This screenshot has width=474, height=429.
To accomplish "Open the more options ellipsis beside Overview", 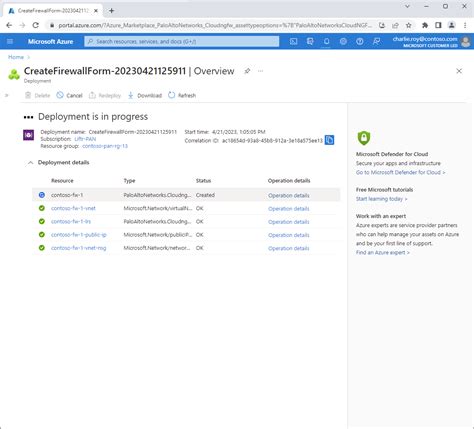I will [x=260, y=71].
